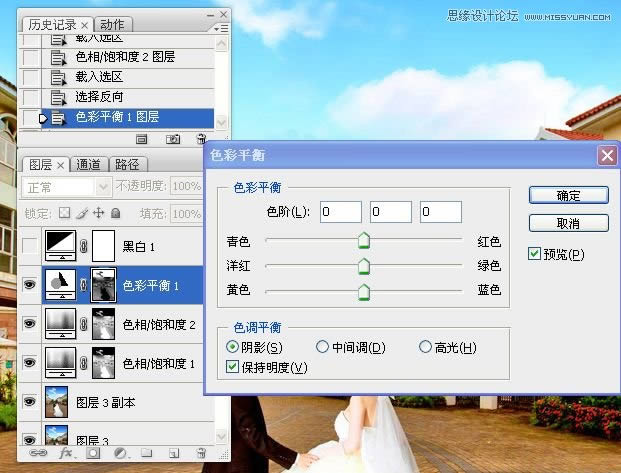Open the blend mode 正常 dropdown

67,187
